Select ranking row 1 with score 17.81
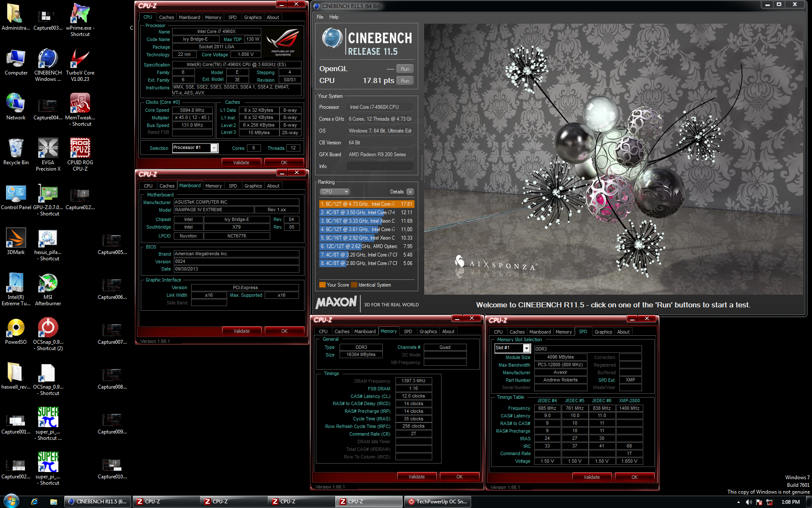Screen dimensions: 812x508 [366, 204]
